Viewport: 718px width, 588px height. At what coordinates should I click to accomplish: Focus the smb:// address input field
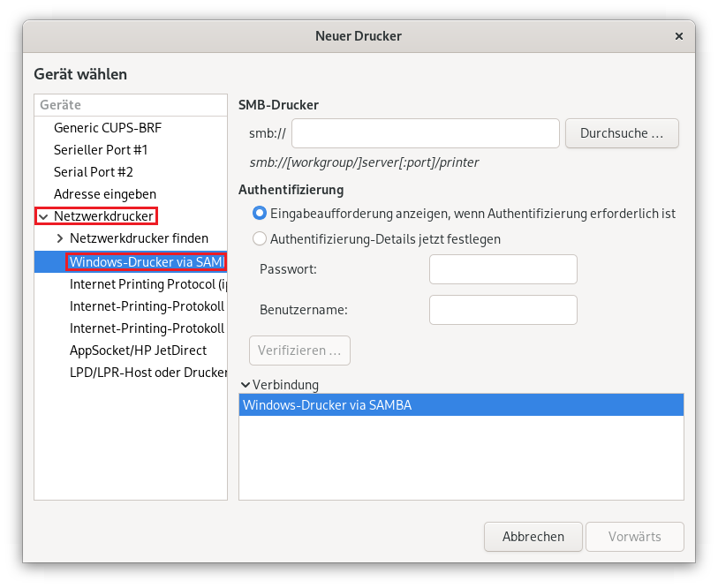click(426, 133)
